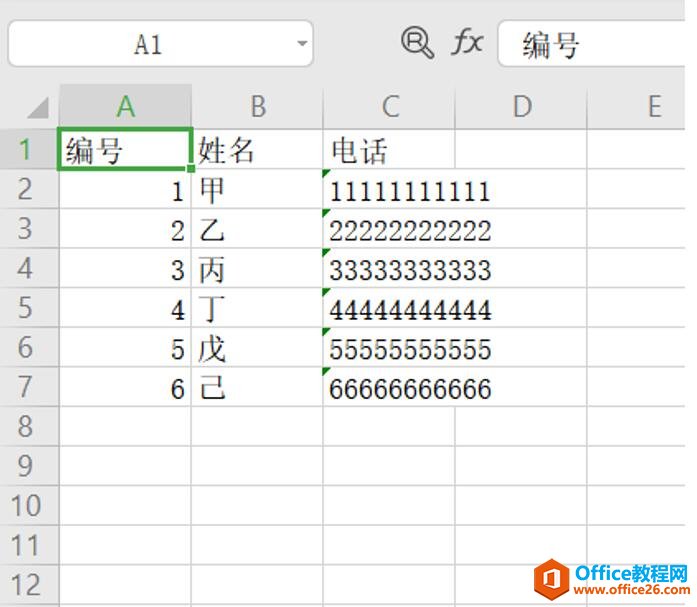
Task: Select row 12 header
Action: click(29, 584)
